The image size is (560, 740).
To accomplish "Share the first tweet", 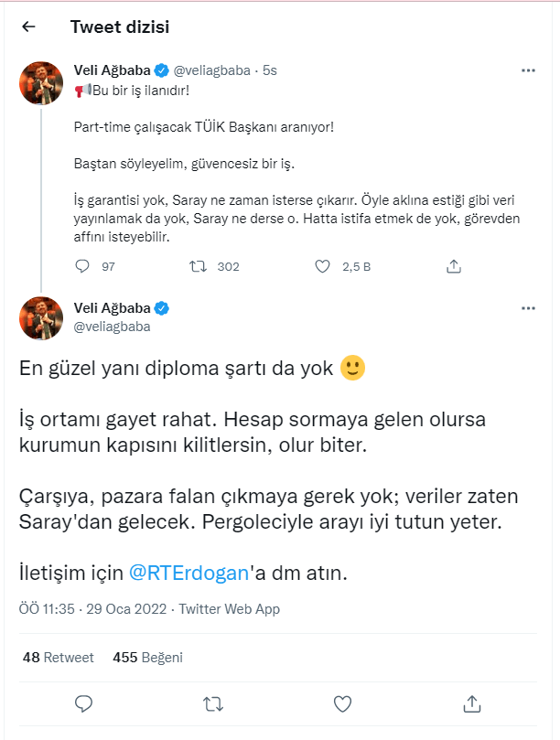I will pyautogui.click(x=453, y=266).
